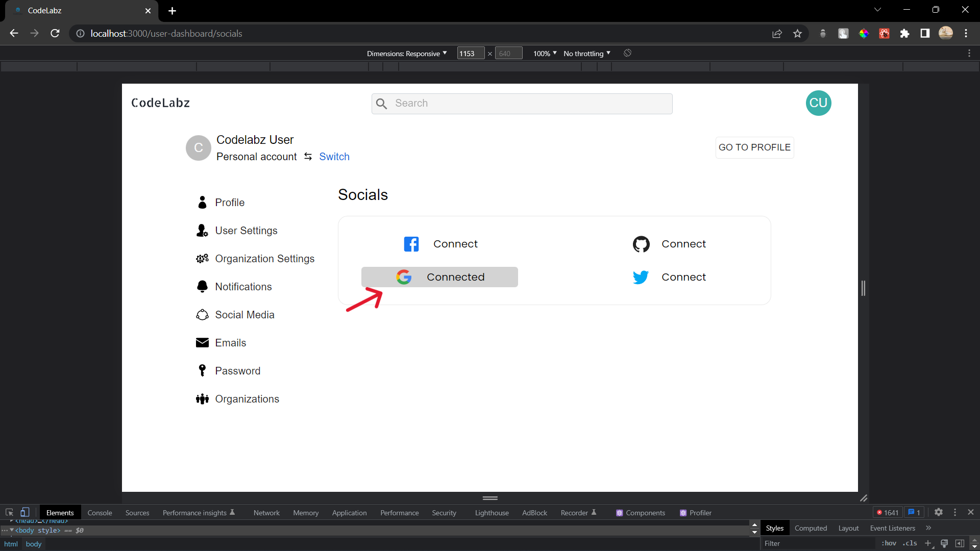The height and width of the screenshot is (551, 980).
Task: Open the zoom level 100% dropdown
Action: [544, 53]
